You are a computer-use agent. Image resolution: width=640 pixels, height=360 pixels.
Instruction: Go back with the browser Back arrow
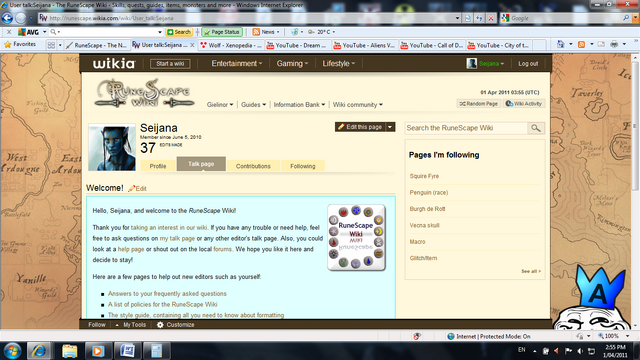pos(7,18)
